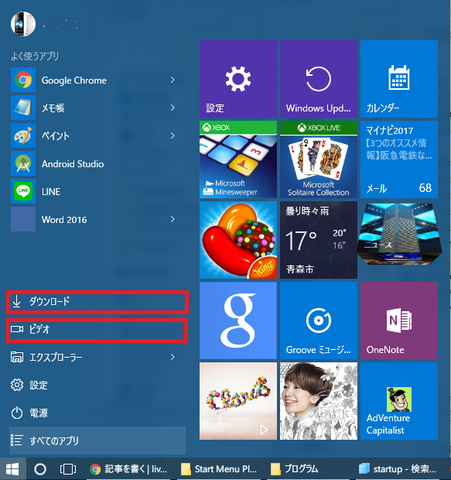Expand エクスプローラー submenu arrow
451x480 pixels.
(172, 357)
